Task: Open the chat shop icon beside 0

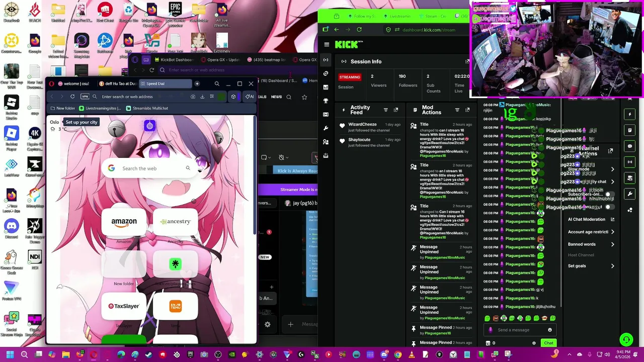Action: [488, 343]
